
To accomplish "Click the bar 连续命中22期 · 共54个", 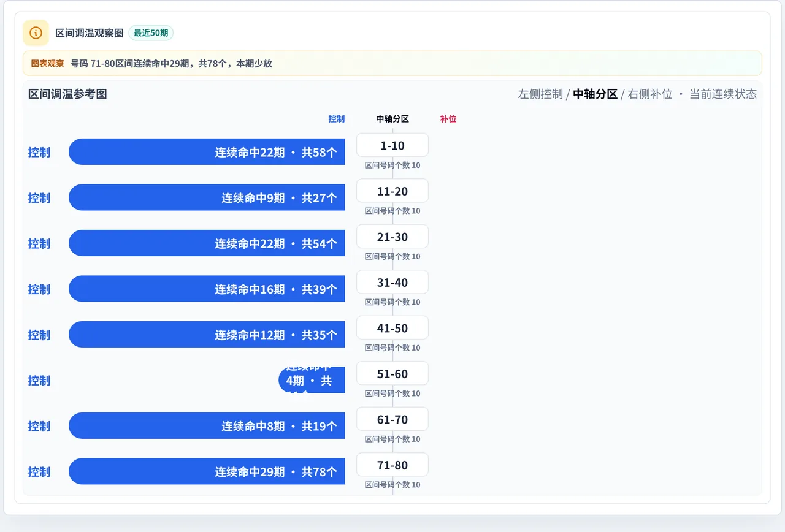I will point(207,243).
